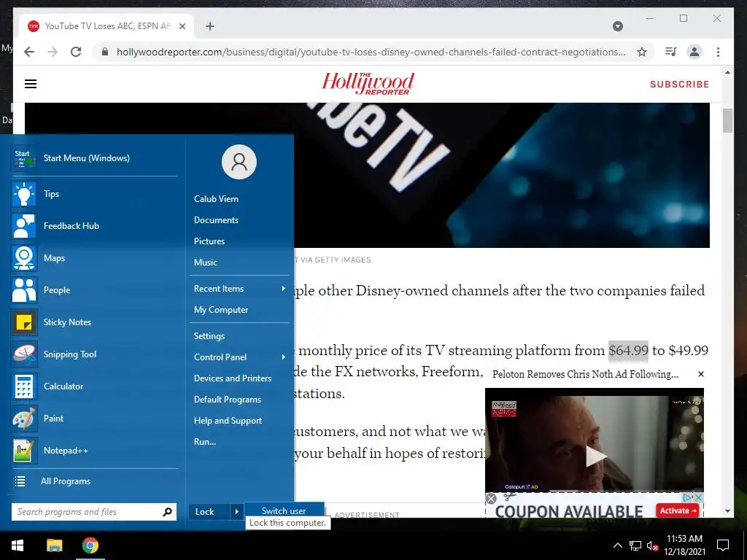Open the Maps app icon

[x=24, y=258]
